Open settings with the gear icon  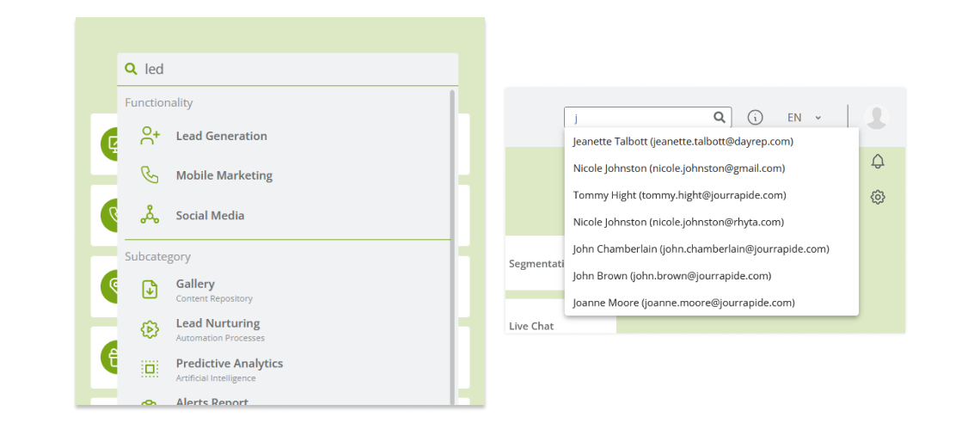[x=878, y=197]
